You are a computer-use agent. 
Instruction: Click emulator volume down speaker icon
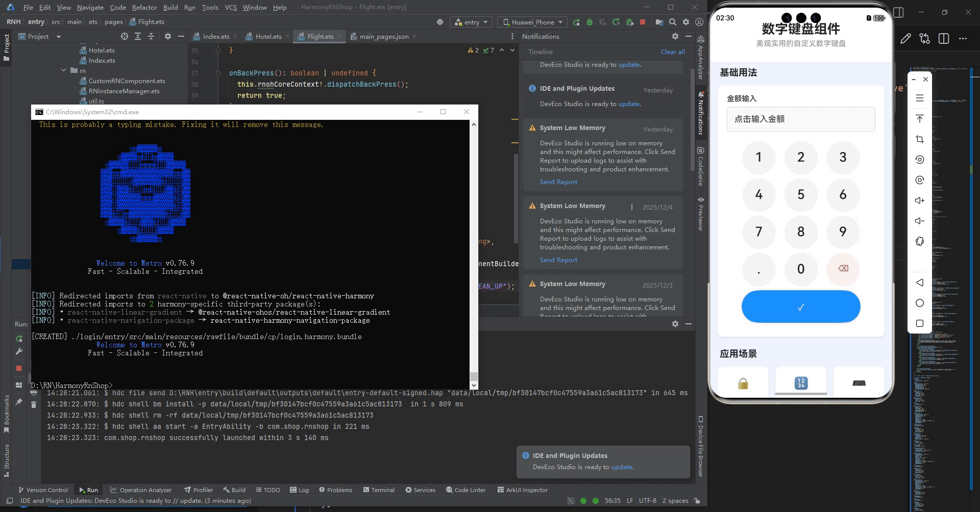pos(920,221)
